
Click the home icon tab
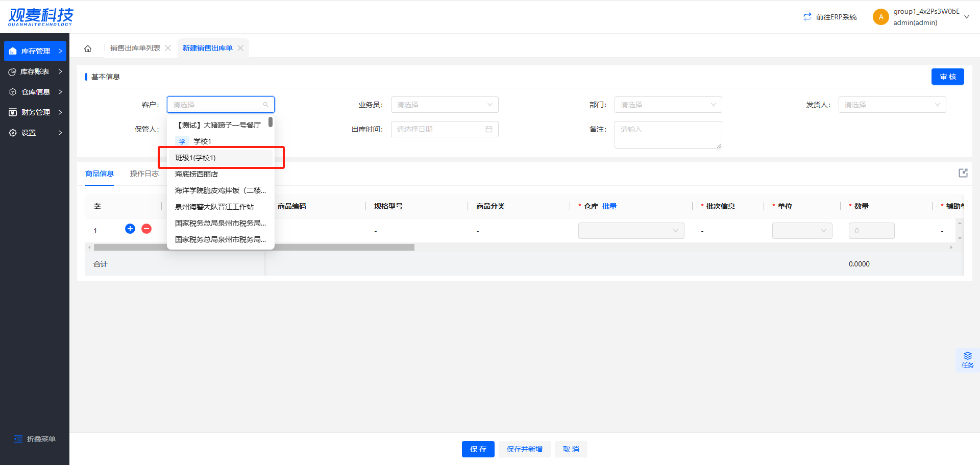click(x=88, y=48)
